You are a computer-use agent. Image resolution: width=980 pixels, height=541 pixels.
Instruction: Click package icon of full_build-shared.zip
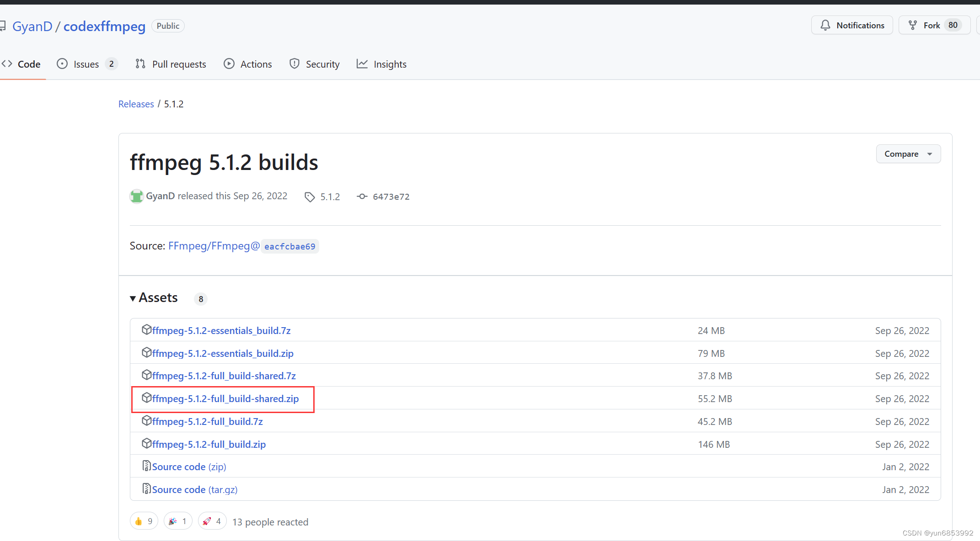pos(146,398)
